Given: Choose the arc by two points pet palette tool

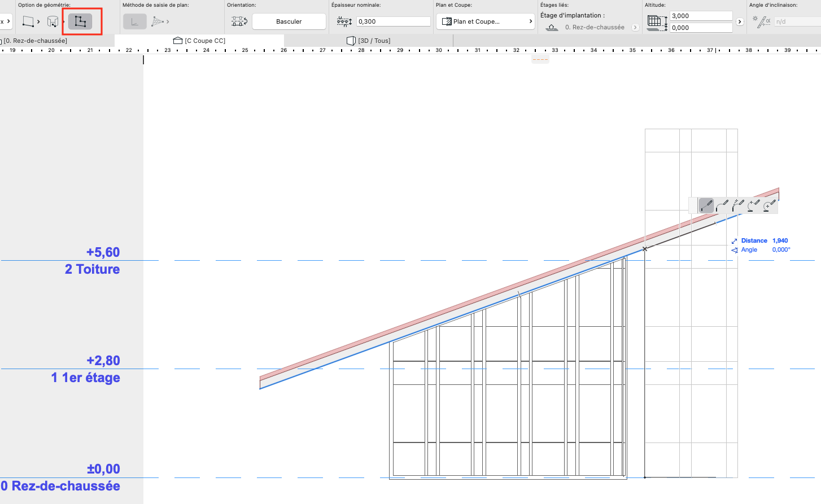Looking at the screenshot, I should coord(754,205).
